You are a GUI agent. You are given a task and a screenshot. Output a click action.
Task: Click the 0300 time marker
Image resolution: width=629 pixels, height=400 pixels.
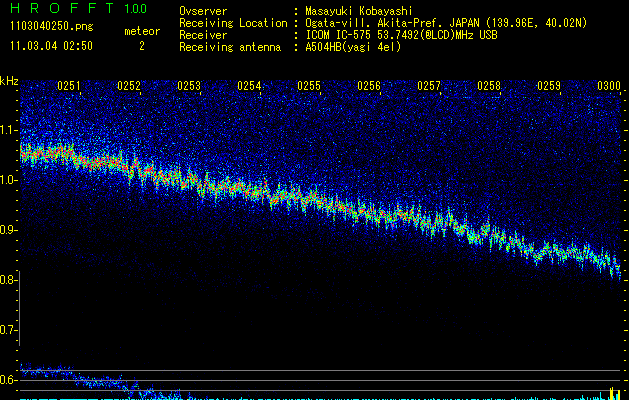[608, 87]
